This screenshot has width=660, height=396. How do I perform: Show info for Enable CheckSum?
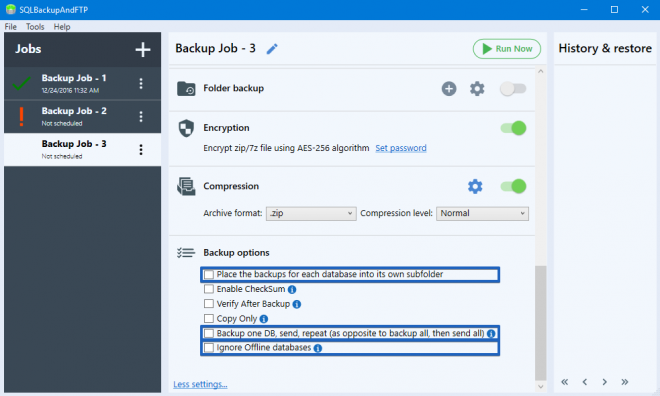292,290
